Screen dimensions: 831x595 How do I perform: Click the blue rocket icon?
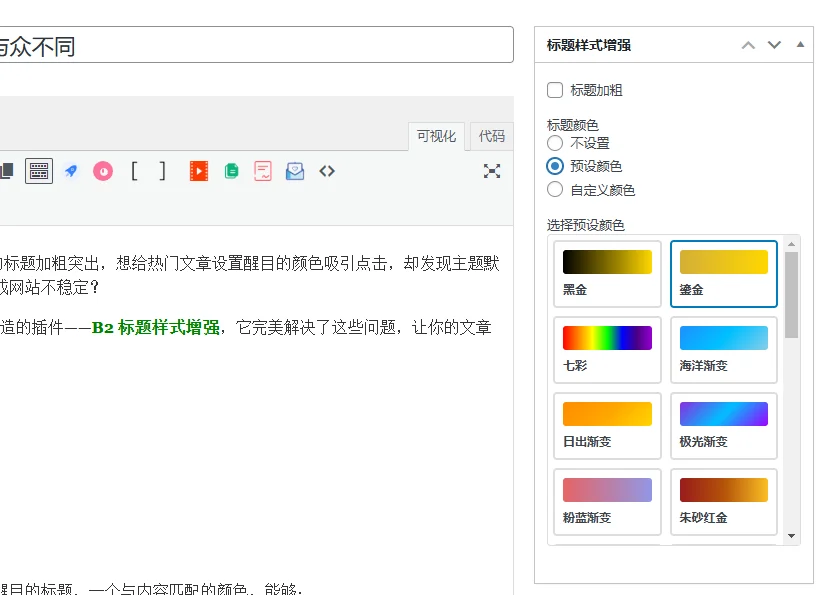pyautogui.click(x=71, y=171)
